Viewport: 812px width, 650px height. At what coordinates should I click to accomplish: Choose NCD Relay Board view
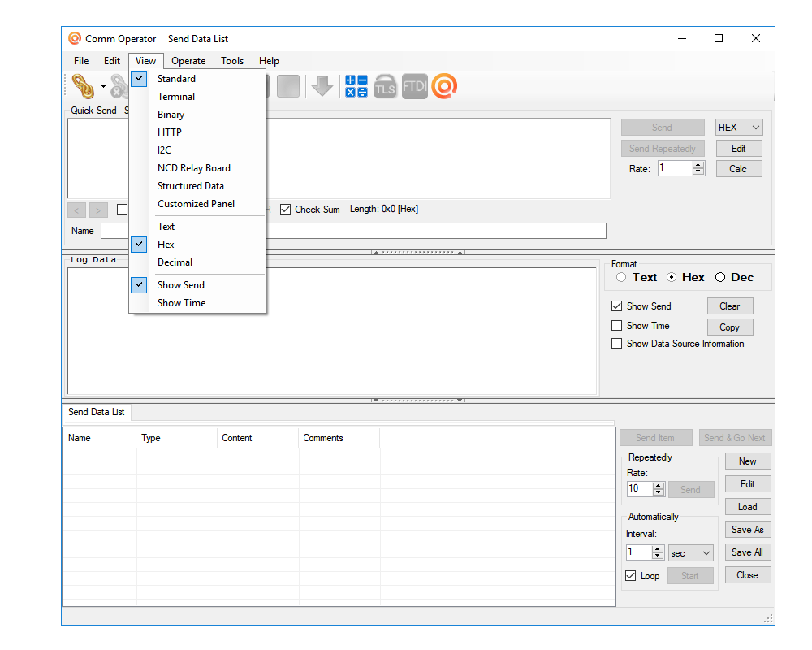197,168
